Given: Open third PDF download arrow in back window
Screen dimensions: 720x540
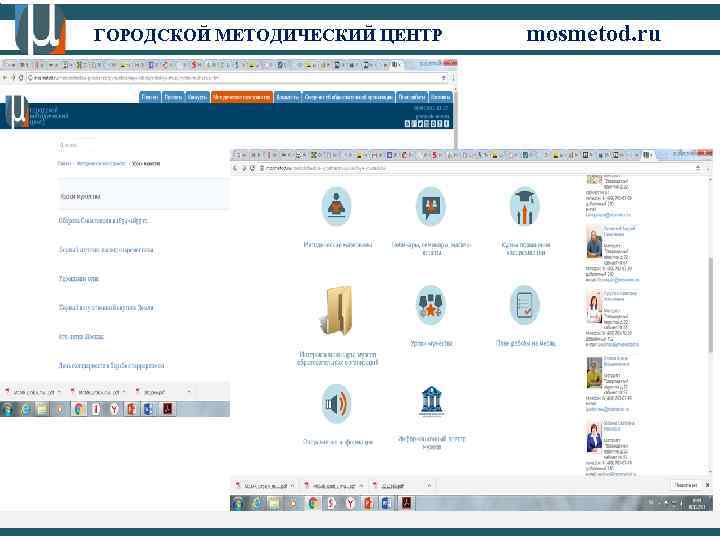Looking at the screenshot, I should (189, 392).
